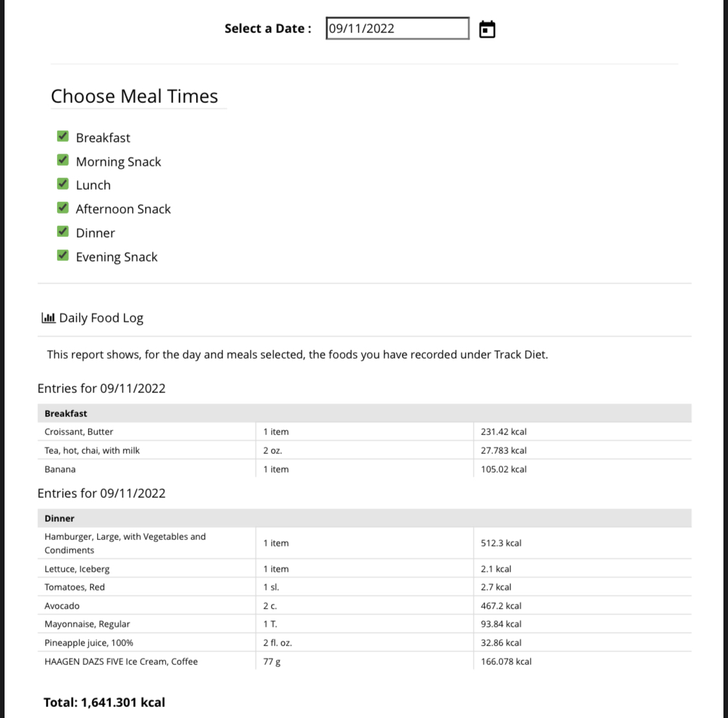Click the Total 1,641.301 kcal text
The width and height of the screenshot is (728, 718).
click(x=104, y=702)
